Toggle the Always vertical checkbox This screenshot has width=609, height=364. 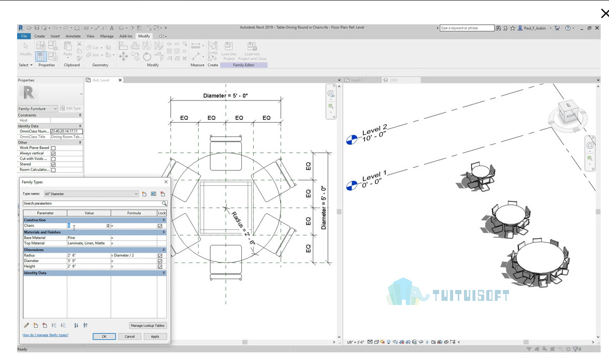(x=54, y=153)
